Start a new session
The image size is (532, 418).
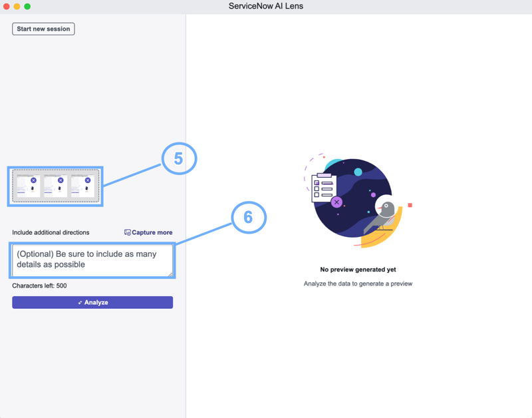(43, 29)
